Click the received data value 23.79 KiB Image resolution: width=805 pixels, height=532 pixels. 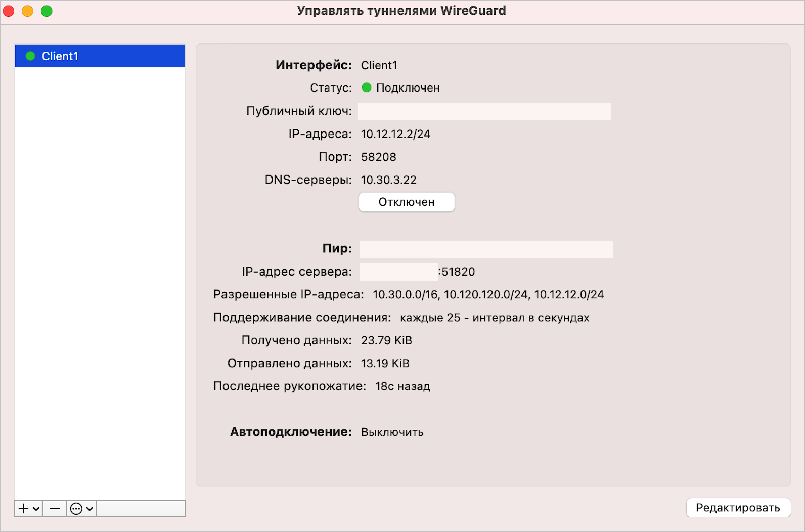(x=386, y=340)
